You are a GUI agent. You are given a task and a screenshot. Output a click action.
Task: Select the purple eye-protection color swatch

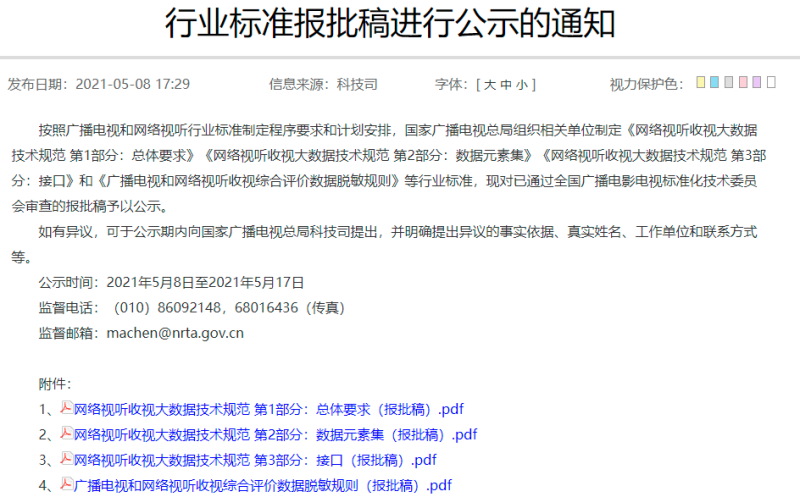coord(757,82)
